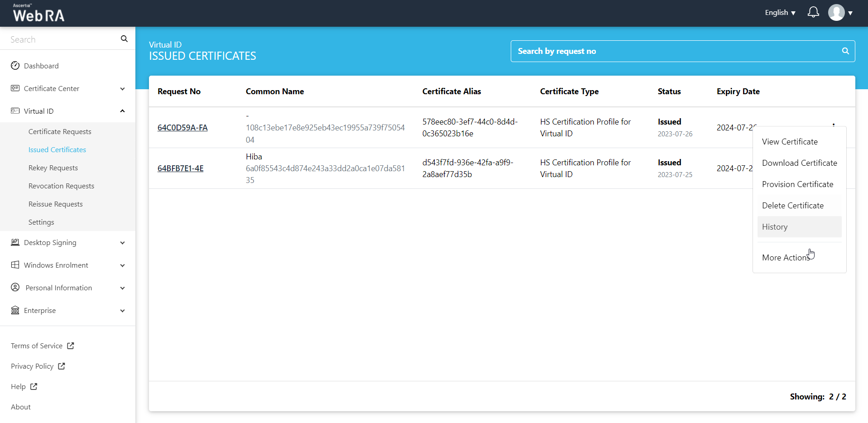Screen dimensions: 868x423
Task: Expand the Enterprise section
Action: (x=122, y=311)
